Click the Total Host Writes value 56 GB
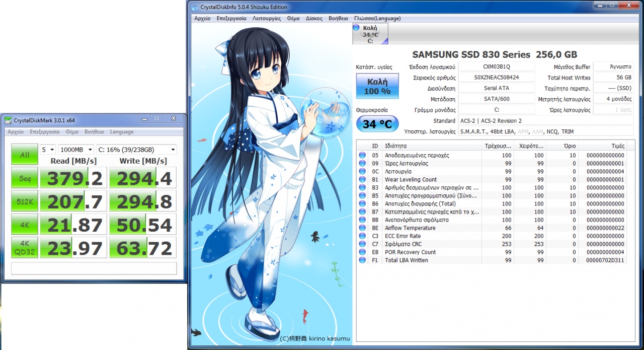Image resolution: width=644 pixels, height=350 pixels. 613,78
